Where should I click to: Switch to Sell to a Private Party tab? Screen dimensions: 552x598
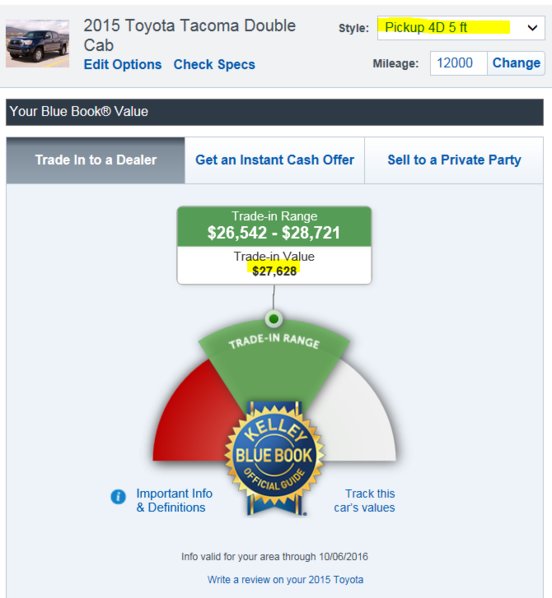point(454,160)
